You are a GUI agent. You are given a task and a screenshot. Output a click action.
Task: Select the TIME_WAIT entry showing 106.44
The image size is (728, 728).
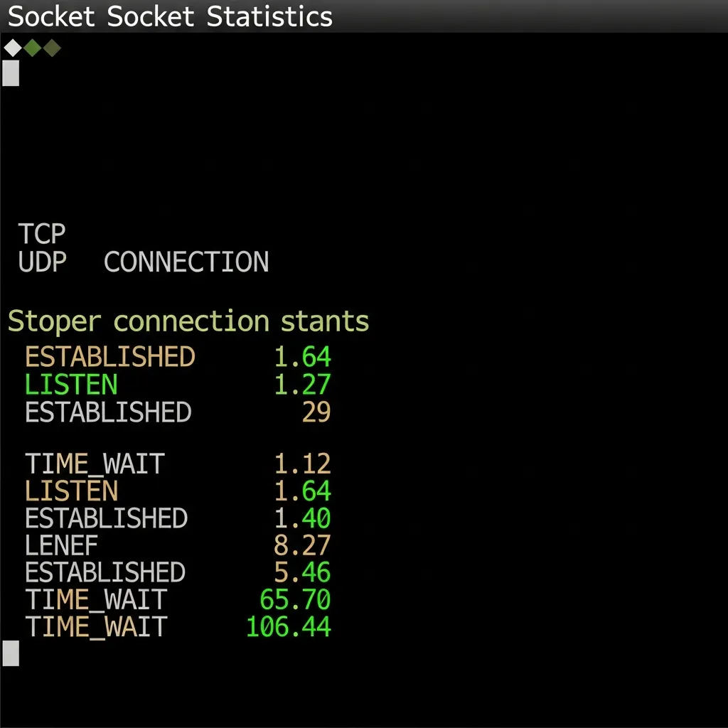[x=95, y=627]
